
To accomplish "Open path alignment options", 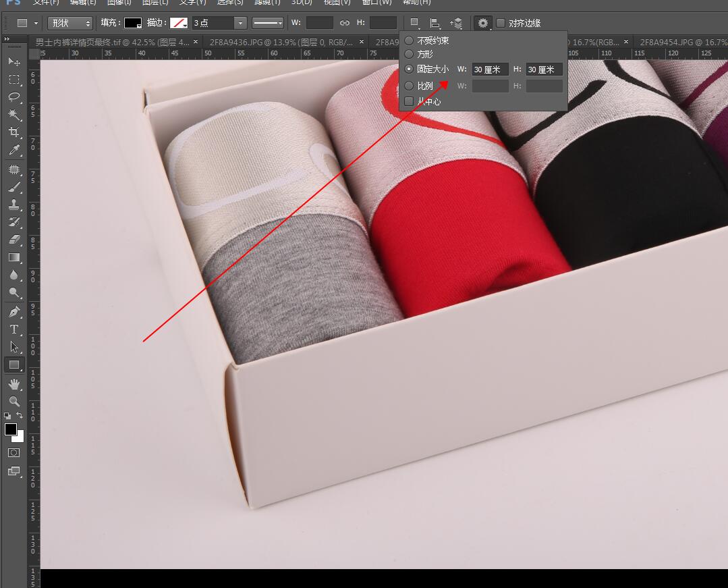I will 435,23.
